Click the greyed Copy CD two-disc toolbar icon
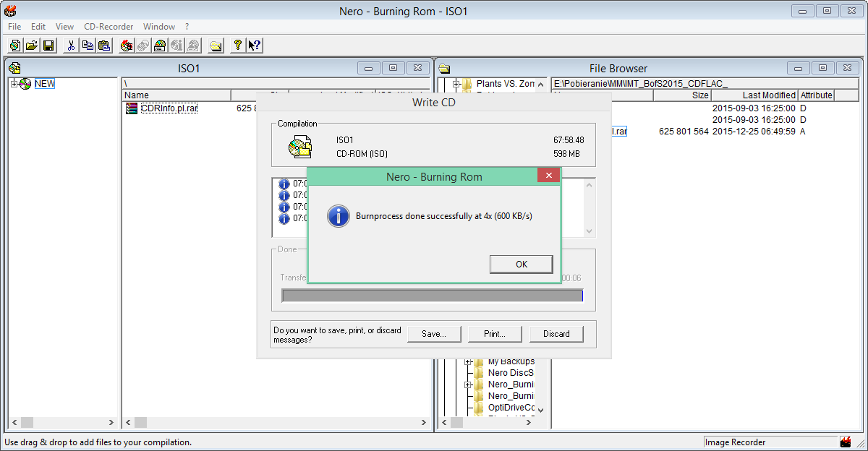This screenshot has height=451, width=868. (x=143, y=46)
